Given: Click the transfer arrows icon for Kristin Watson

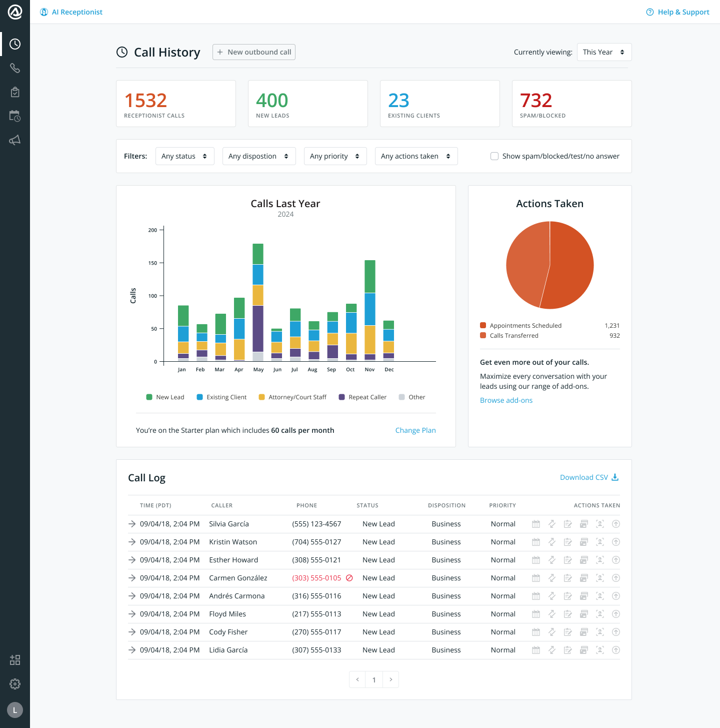Looking at the screenshot, I should (552, 542).
